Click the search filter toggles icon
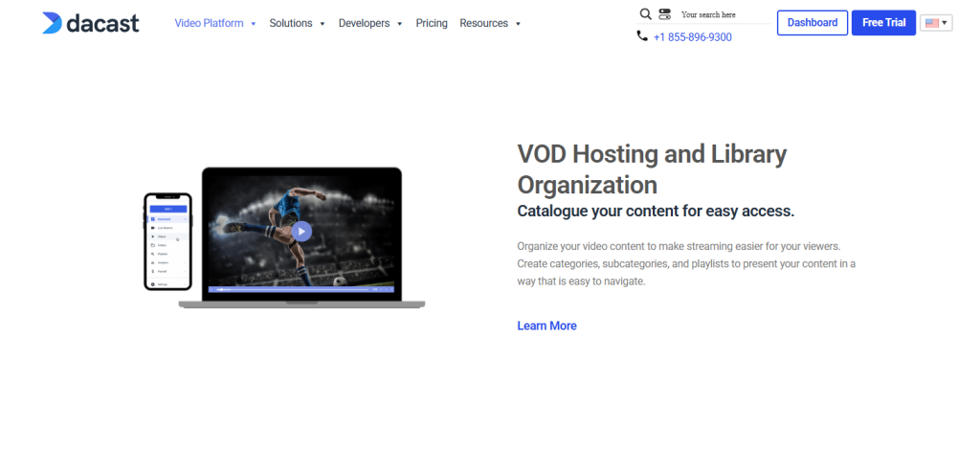980x471 pixels. click(x=664, y=13)
